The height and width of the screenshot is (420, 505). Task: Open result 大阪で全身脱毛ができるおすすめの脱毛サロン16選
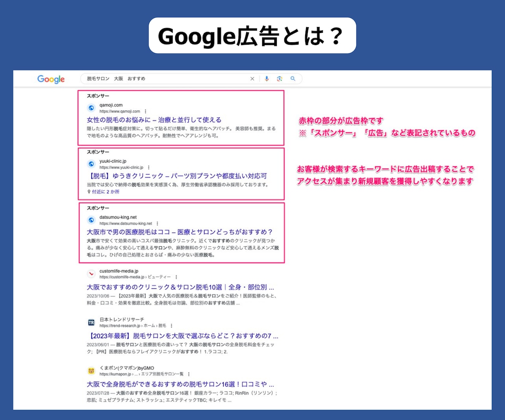[x=180, y=384]
